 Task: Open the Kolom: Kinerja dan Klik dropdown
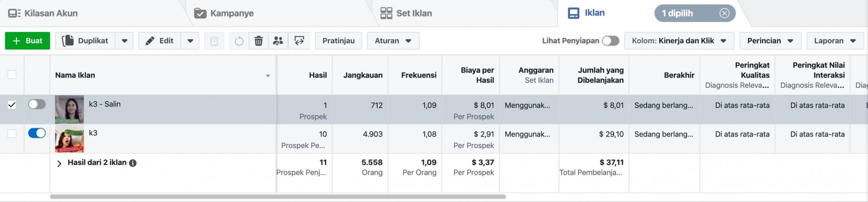[x=679, y=41]
